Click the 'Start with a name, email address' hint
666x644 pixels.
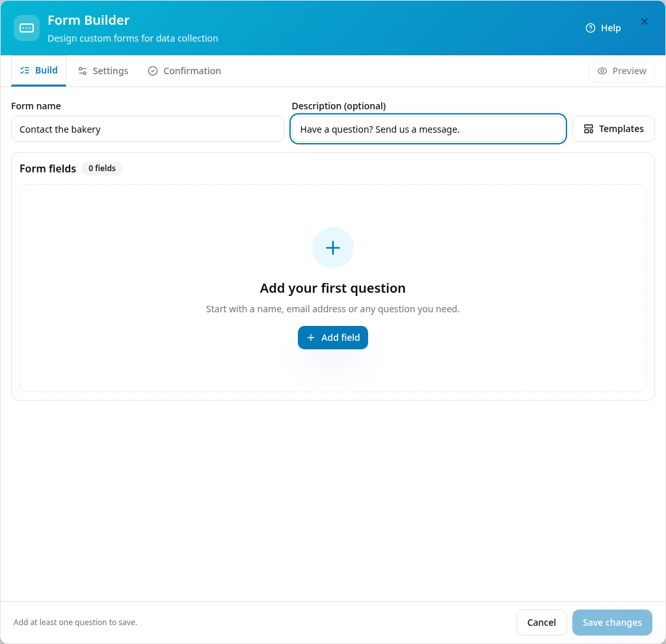[332, 309]
